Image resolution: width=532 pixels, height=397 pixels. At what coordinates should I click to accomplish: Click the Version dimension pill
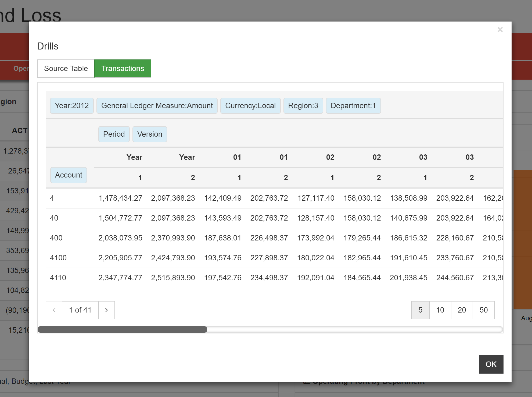150,134
